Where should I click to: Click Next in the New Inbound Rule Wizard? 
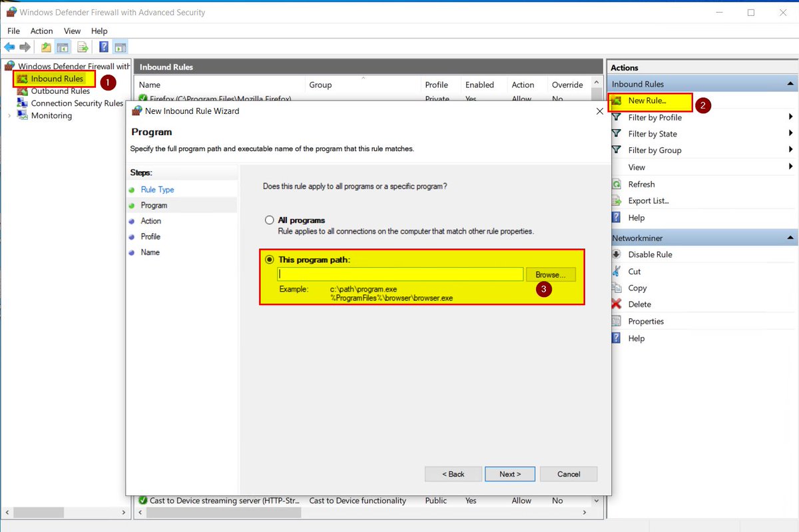tap(509, 473)
